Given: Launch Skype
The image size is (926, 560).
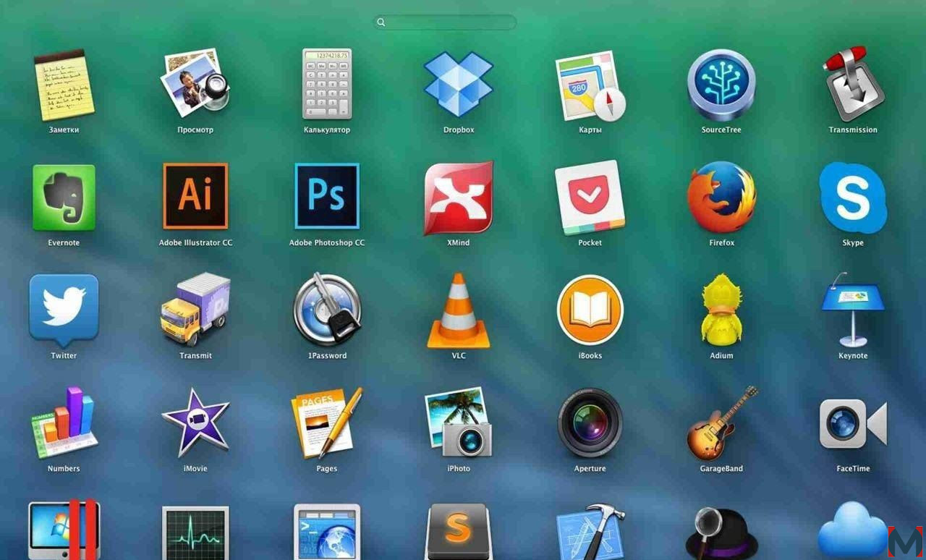Looking at the screenshot, I should 854,198.
